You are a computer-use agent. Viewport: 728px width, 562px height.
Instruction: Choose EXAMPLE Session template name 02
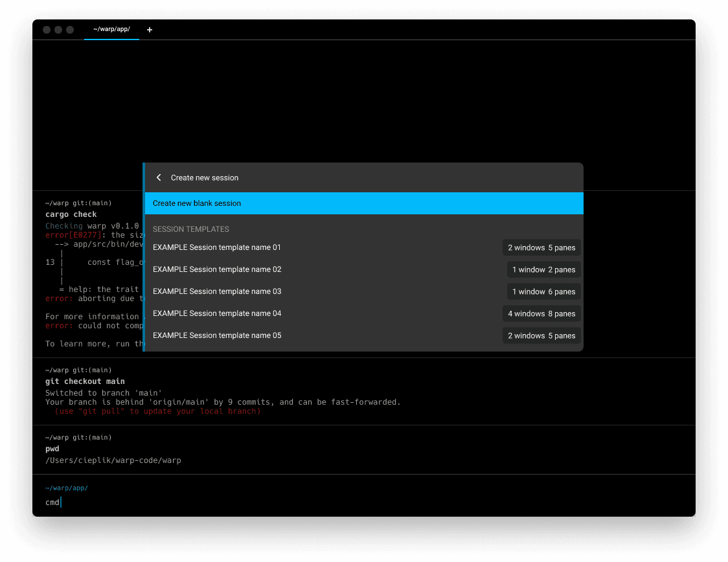point(217,269)
